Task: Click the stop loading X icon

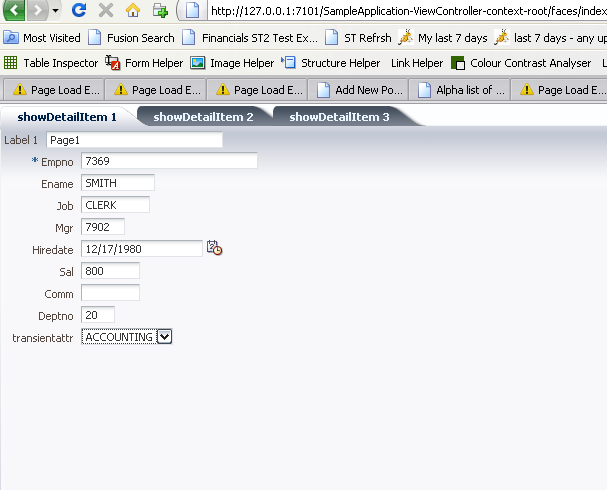Action: [x=105, y=11]
